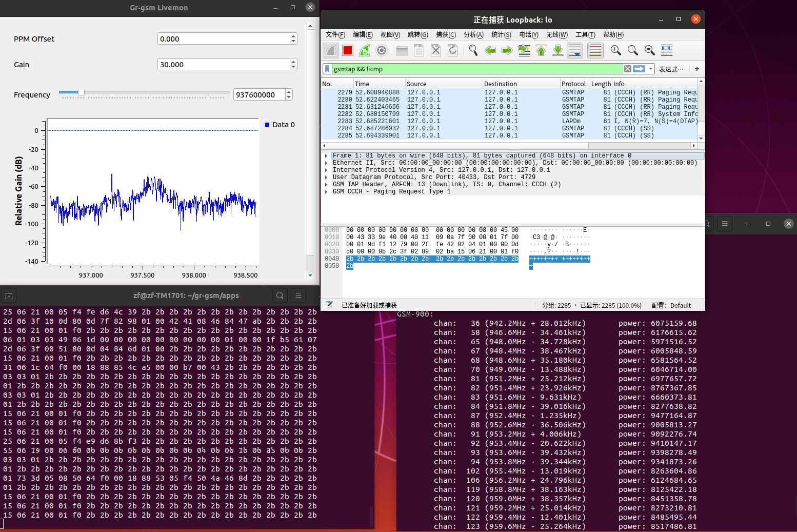The image size is (797, 532).
Task: Expand the Ethernet II tree row
Action: point(326,163)
